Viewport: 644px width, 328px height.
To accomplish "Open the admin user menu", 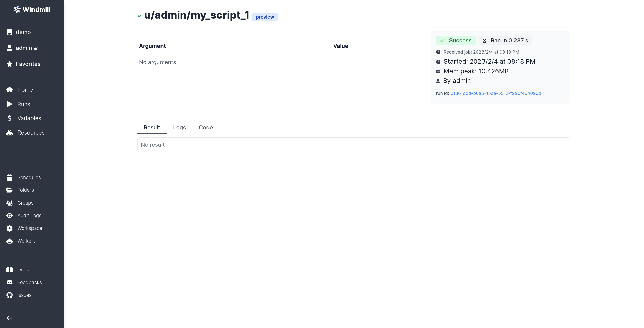I will pos(24,48).
